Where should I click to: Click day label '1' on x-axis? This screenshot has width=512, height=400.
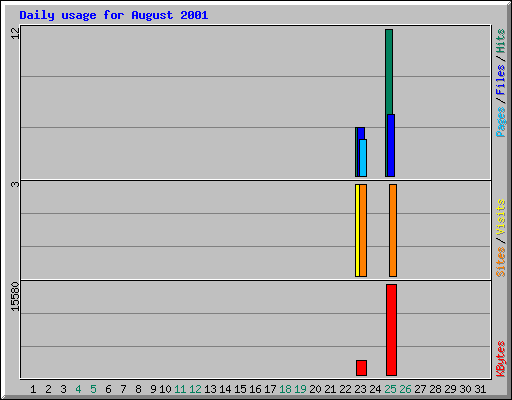pos(33,389)
